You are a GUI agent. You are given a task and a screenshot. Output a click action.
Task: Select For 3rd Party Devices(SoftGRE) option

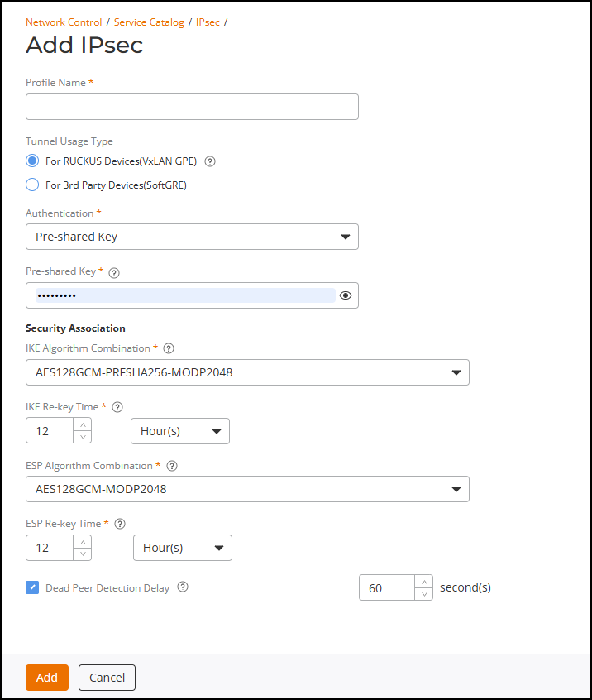[x=32, y=185]
